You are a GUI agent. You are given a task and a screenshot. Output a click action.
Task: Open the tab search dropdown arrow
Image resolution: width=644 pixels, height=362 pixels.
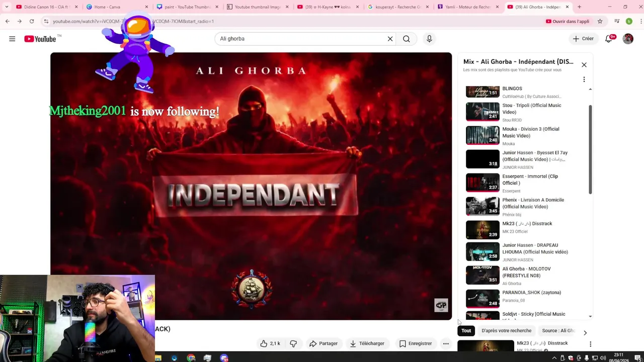pyautogui.click(x=7, y=7)
